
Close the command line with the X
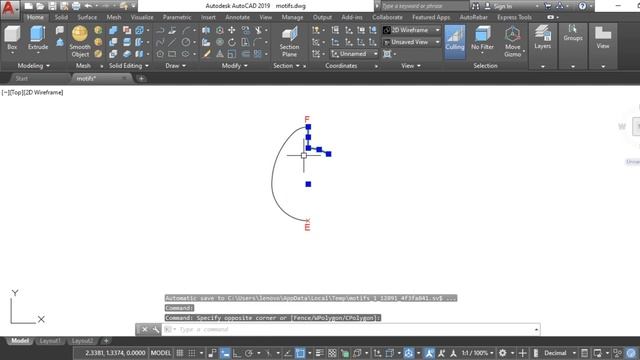tap(144, 329)
